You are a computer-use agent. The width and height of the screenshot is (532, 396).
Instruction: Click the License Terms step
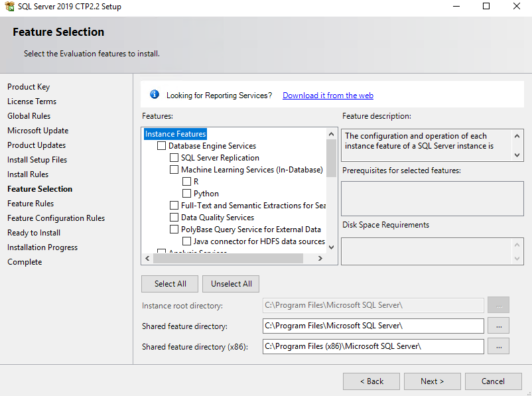coord(32,101)
